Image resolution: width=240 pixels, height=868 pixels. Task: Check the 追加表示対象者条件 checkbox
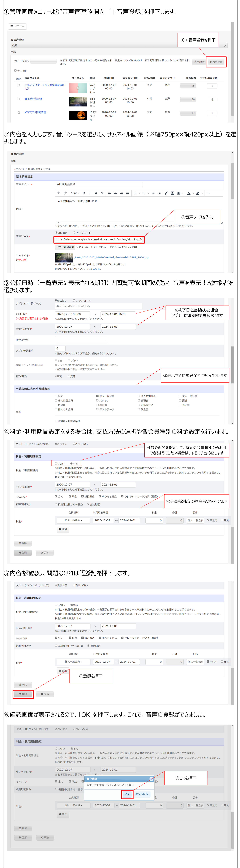coord(56,421)
